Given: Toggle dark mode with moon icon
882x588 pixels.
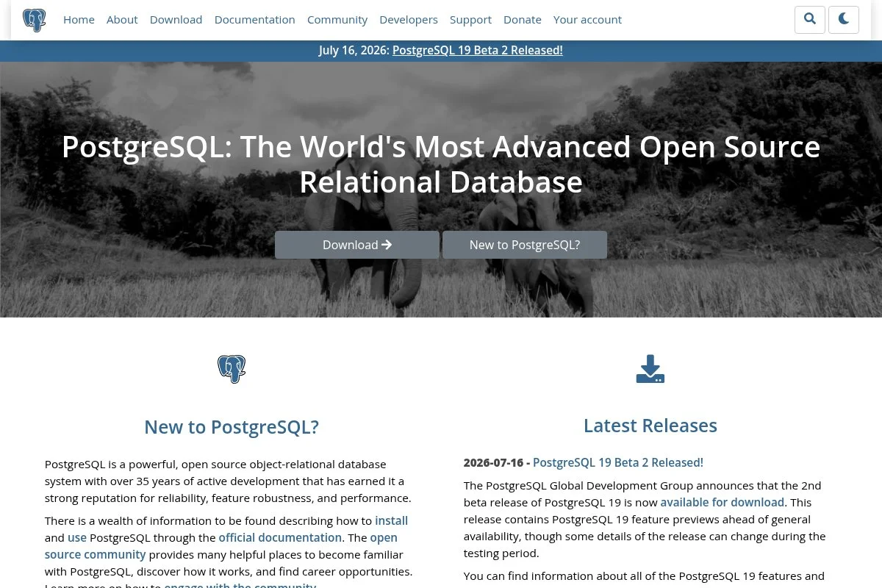Looking at the screenshot, I should 844,20.
